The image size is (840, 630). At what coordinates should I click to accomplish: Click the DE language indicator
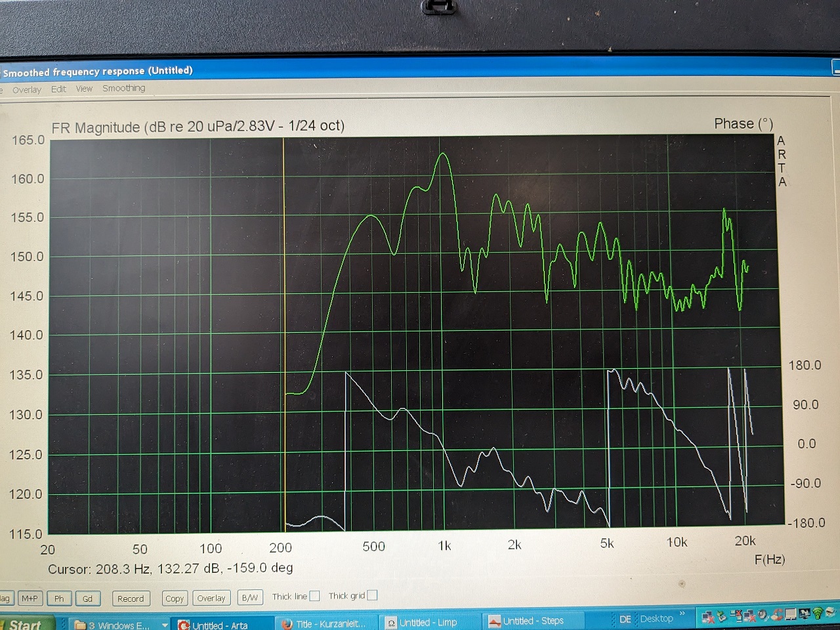(625, 619)
